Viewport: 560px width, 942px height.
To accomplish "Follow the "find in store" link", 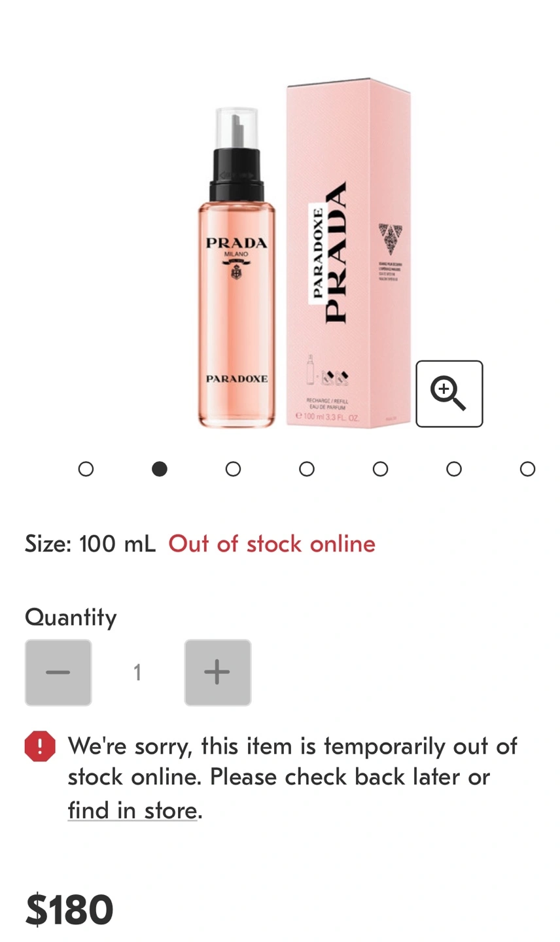I will pos(132,810).
